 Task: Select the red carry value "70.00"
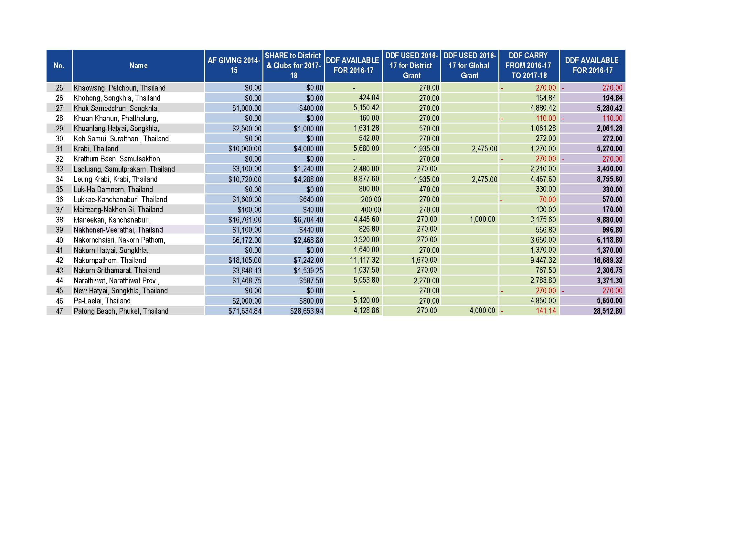pos(548,200)
